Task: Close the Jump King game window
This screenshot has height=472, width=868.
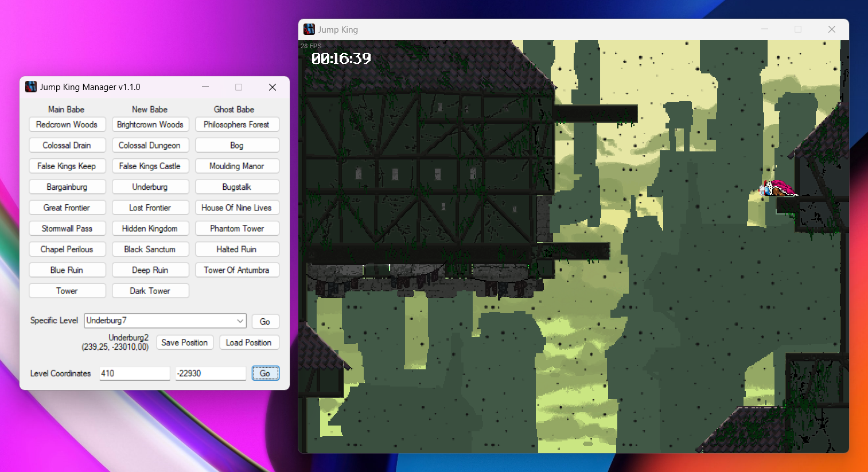Action: pyautogui.click(x=832, y=29)
